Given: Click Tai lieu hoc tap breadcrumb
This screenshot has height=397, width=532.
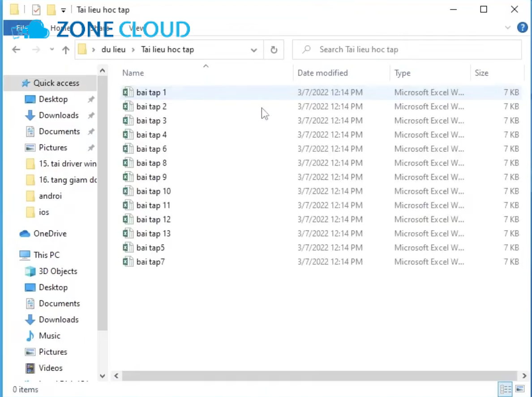Looking at the screenshot, I should (x=167, y=50).
